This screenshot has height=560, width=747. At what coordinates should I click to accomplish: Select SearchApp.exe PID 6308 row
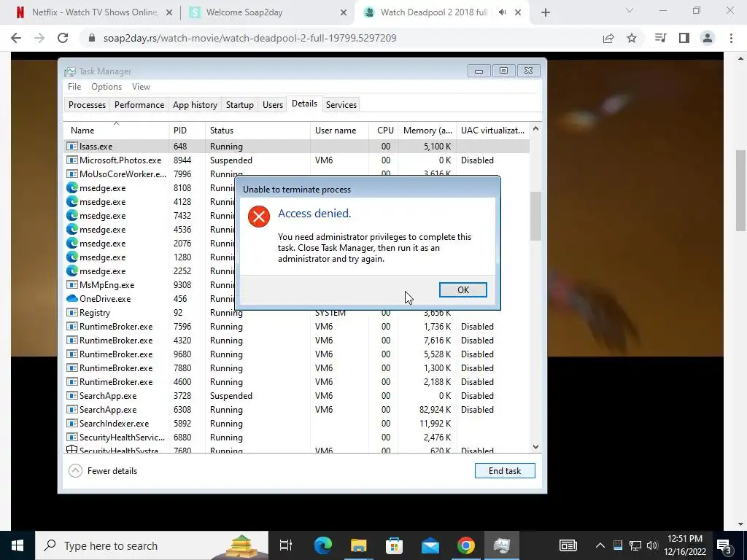(296, 410)
